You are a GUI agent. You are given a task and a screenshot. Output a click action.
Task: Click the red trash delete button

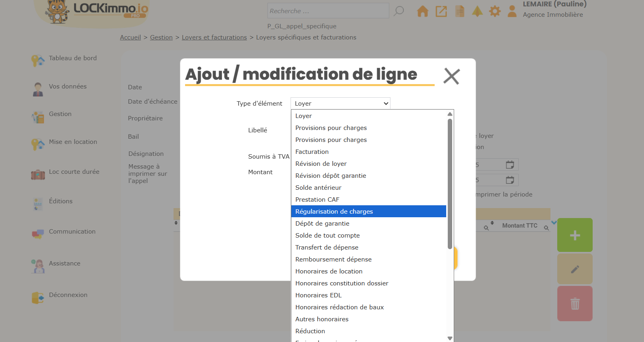(x=575, y=304)
